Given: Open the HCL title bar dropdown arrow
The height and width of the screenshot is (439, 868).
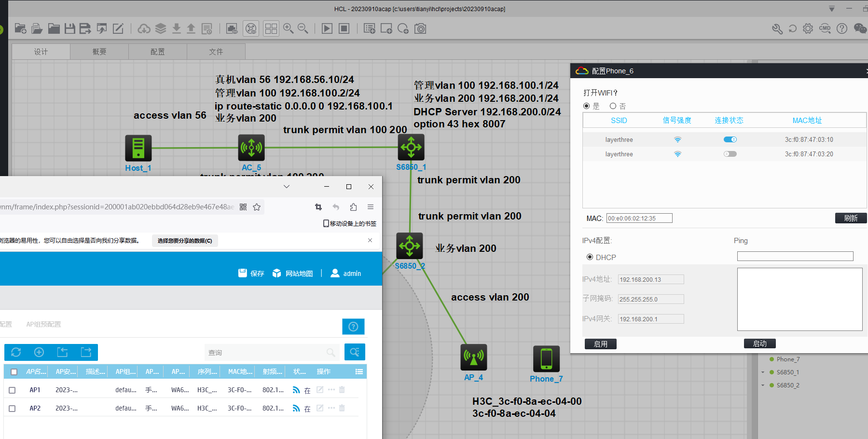Looking at the screenshot, I should point(832,9).
